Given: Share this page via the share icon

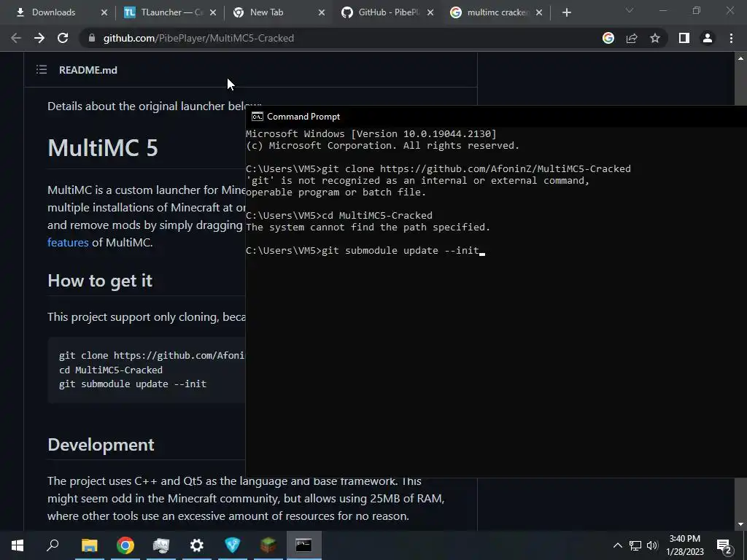Looking at the screenshot, I should (x=632, y=38).
